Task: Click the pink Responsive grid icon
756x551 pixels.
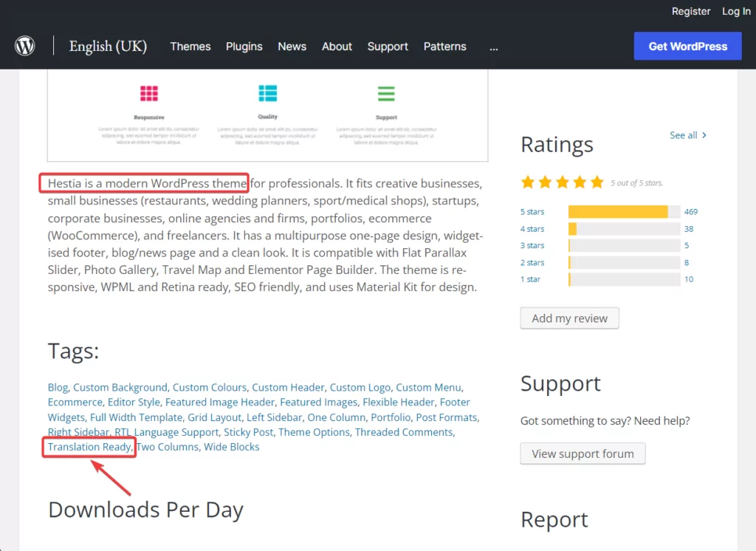Action: (149, 93)
